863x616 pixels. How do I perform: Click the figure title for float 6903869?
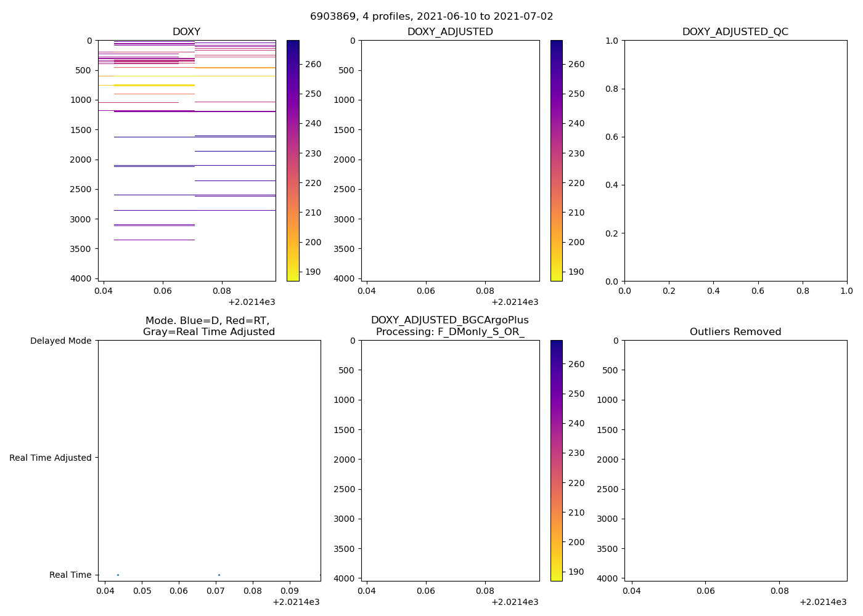click(431, 17)
